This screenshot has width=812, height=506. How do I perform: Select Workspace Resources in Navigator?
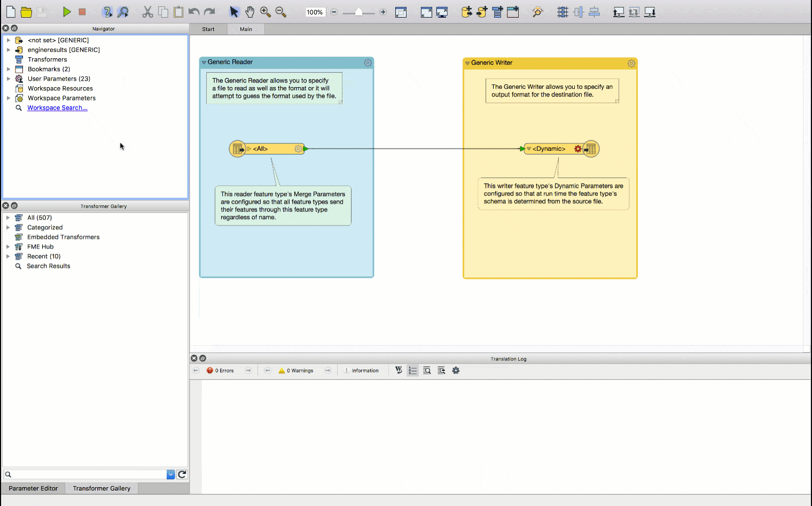pos(60,88)
